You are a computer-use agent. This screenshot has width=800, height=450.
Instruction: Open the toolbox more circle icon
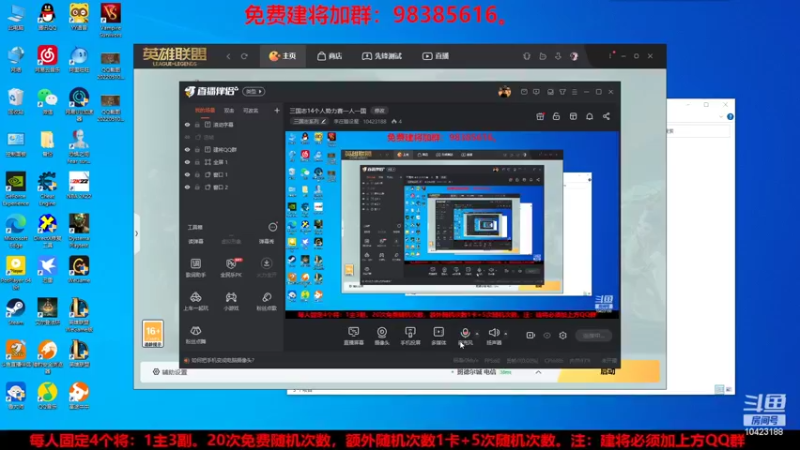coord(273,227)
